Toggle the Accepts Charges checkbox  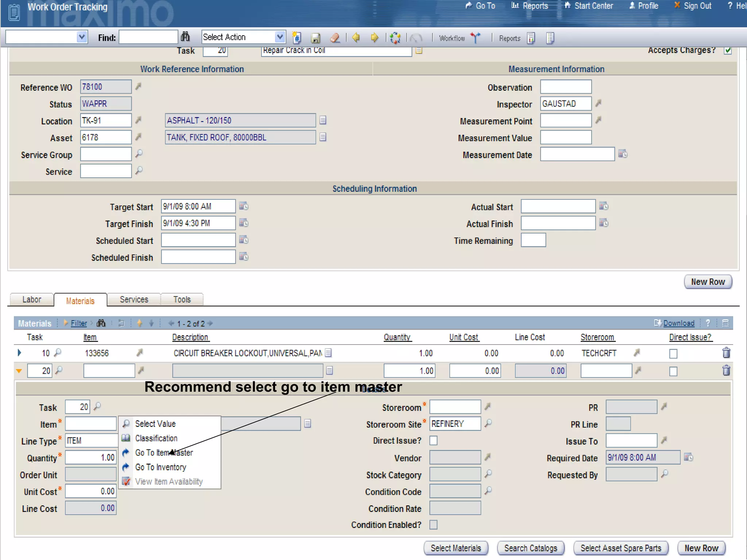[728, 51]
